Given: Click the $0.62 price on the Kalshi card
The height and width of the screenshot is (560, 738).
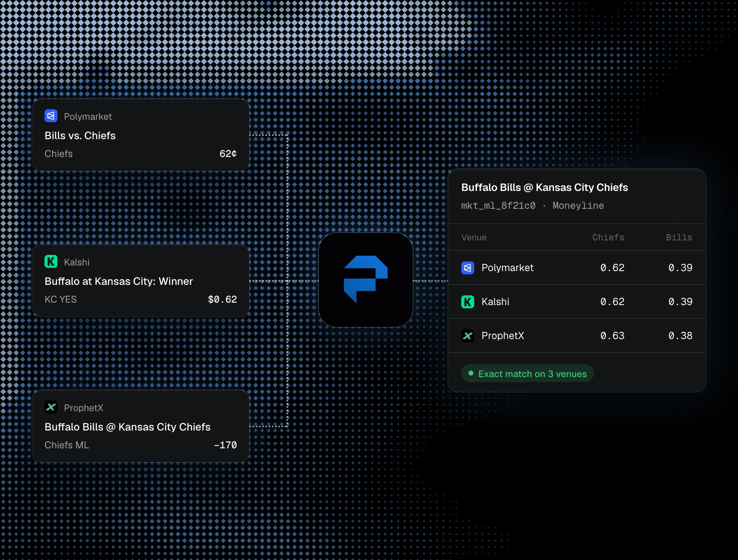Looking at the screenshot, I should tap(223, 299).
